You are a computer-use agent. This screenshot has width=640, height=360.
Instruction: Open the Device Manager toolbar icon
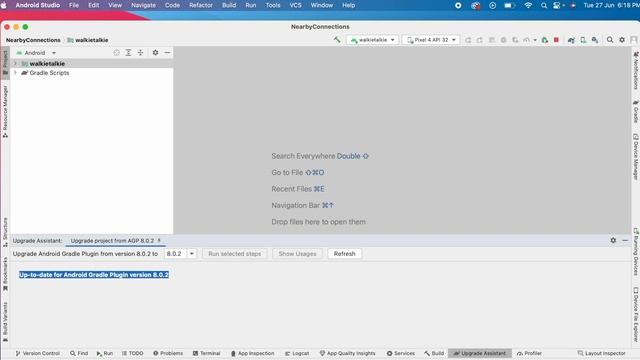pyautogui.click(x=583, y=40)
